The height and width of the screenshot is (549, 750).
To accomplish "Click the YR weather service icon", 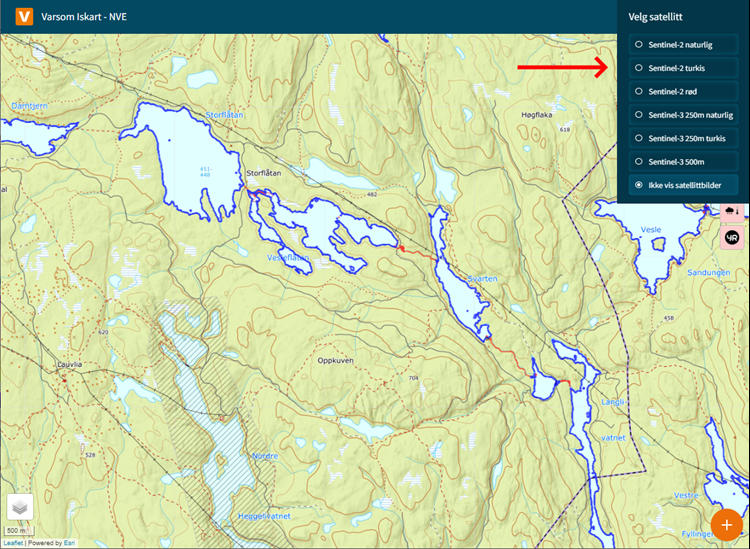I will click(731, 237).
